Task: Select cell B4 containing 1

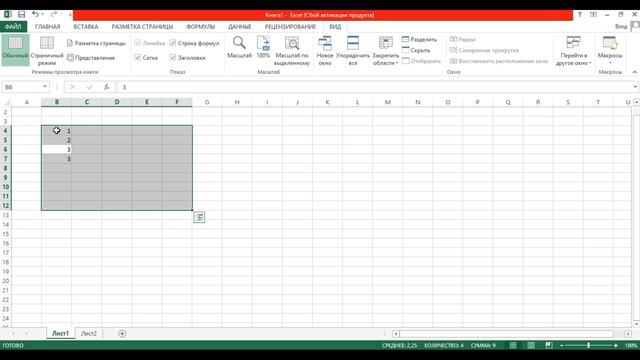Action: pos(56,131)
